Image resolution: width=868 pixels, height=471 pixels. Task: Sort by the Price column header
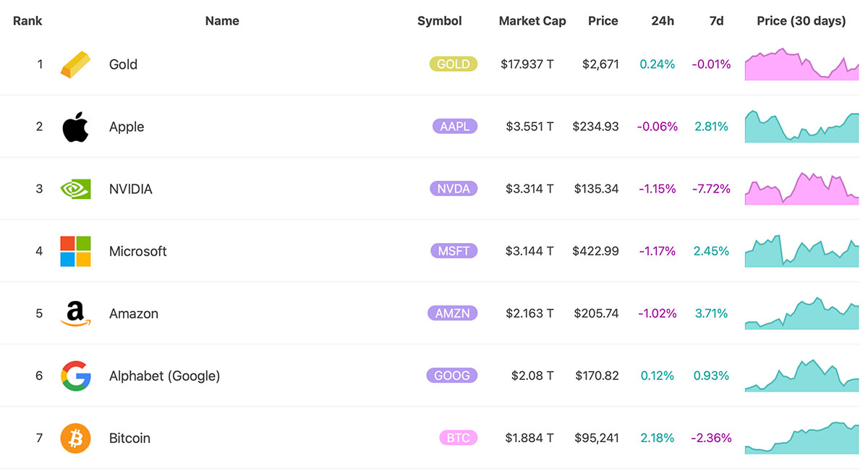coord(603,21)
